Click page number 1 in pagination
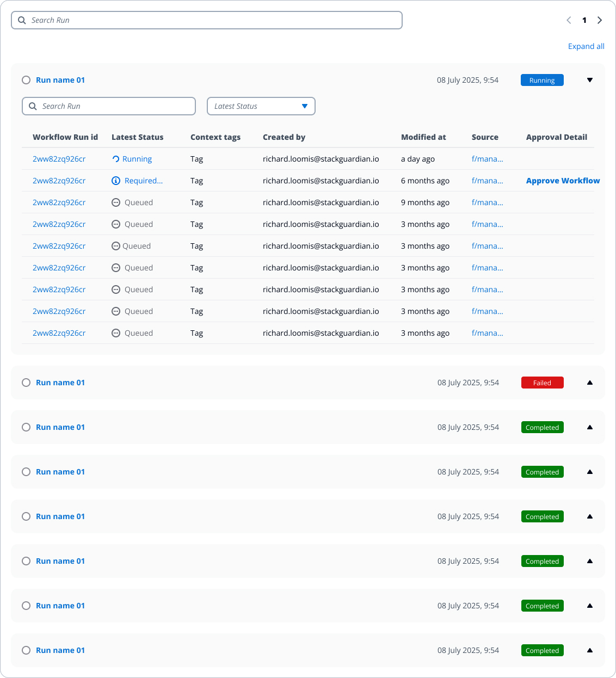Screen dimensions: 616x678 pos(584,20)
